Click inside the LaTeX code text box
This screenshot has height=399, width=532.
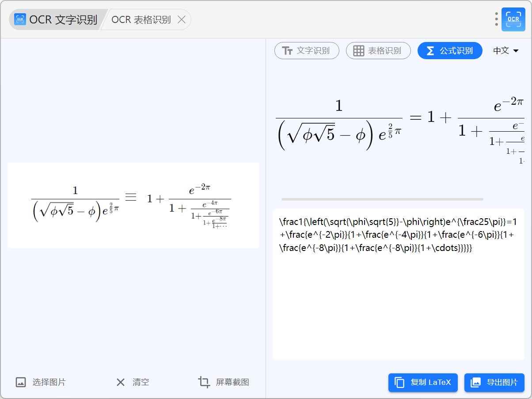[398, 300]
